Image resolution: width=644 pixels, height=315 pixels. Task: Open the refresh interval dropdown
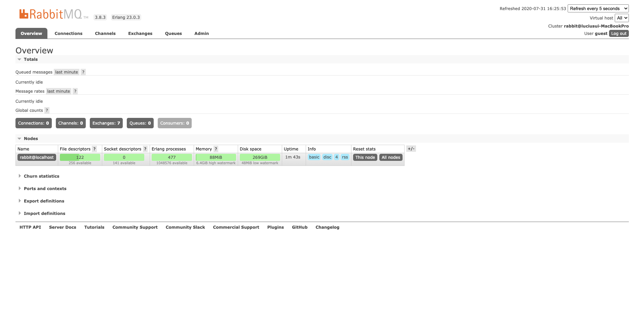click(598, 8)
